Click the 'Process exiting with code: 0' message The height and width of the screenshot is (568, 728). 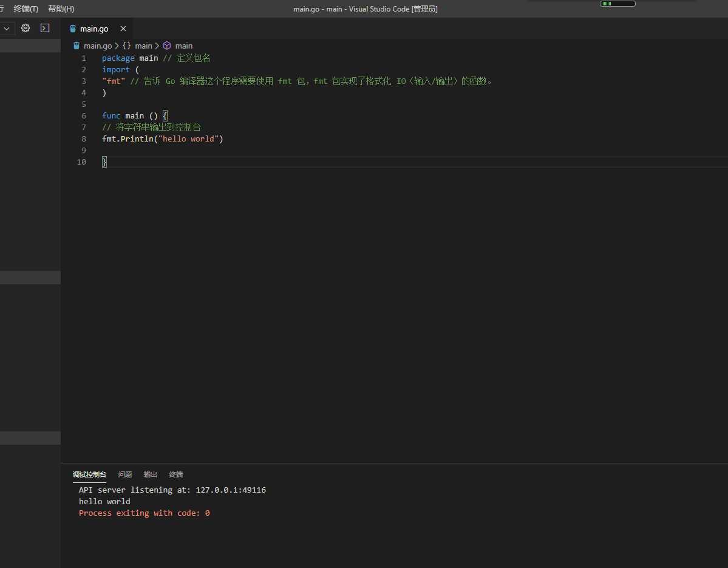145,513
